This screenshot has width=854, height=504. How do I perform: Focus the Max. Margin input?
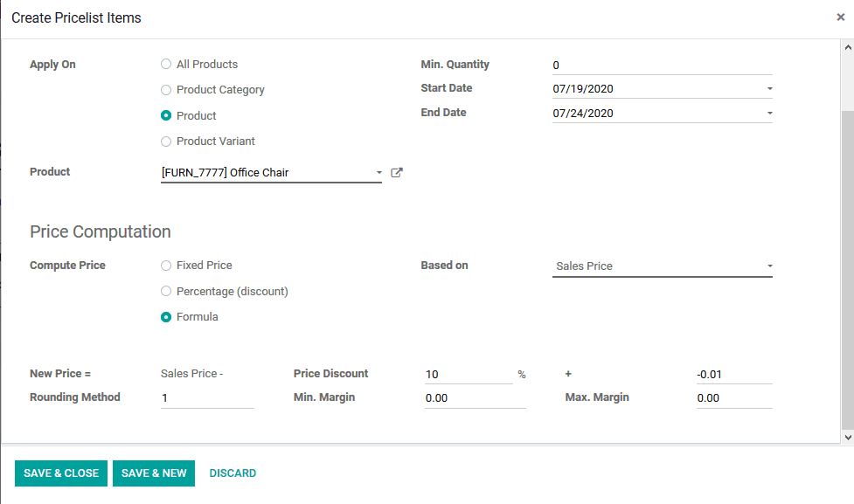coord(734,397)
